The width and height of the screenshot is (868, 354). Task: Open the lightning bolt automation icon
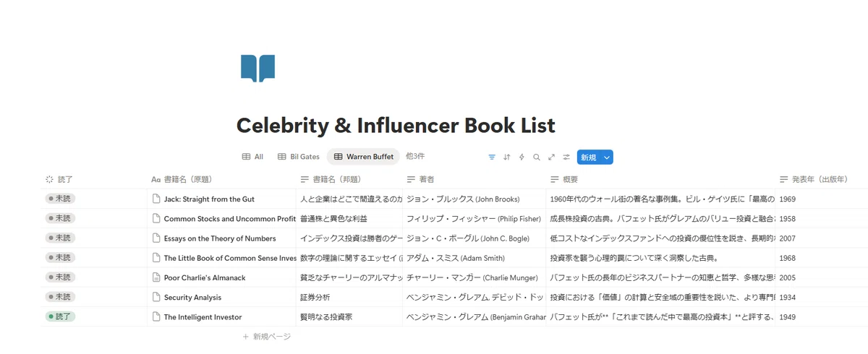[522, 157]
